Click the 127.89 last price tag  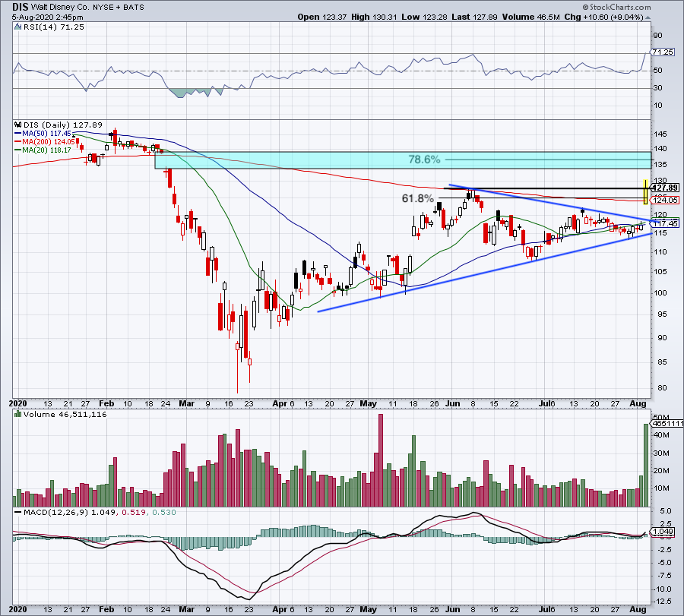(x=665, y=188)
